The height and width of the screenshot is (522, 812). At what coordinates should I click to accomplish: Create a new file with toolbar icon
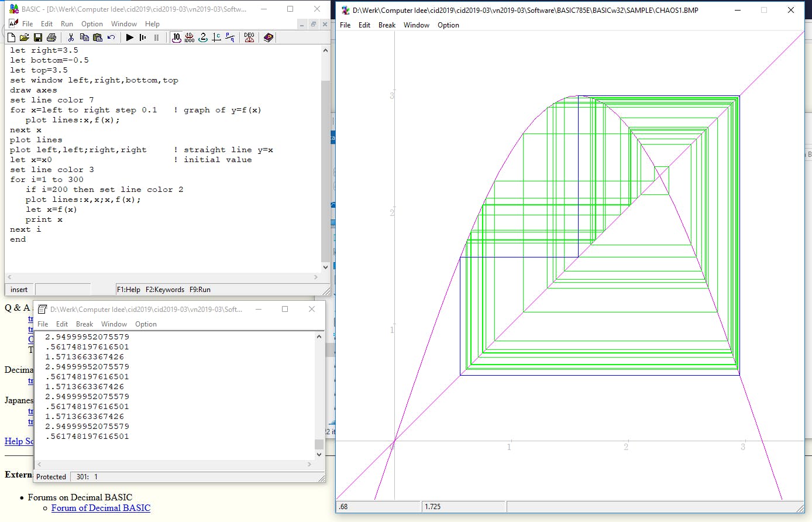click(11, 37)
